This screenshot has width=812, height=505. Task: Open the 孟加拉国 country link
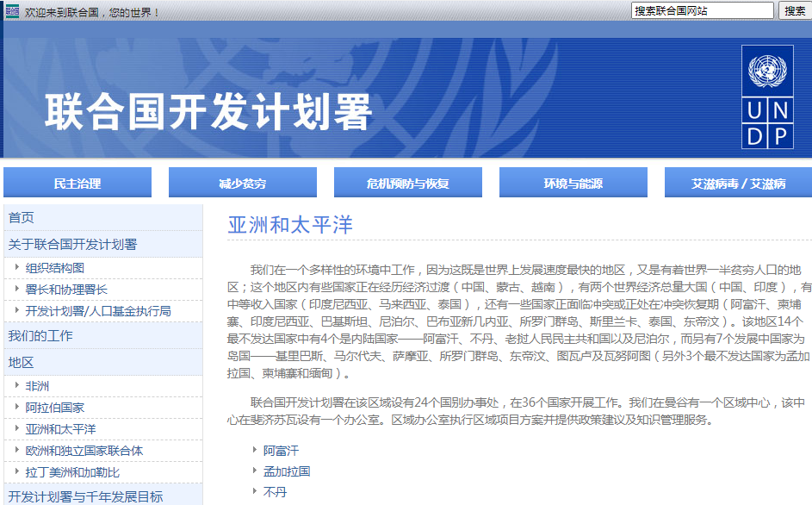click(287, 471)
